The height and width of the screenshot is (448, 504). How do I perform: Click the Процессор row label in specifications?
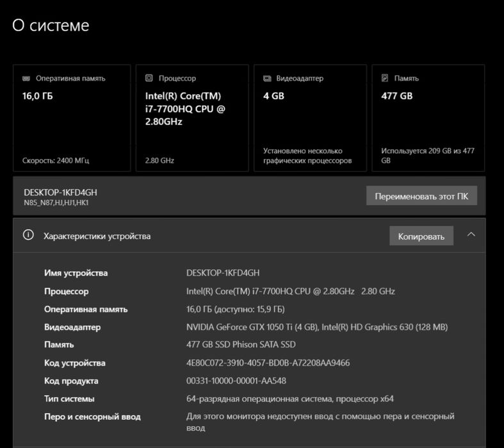click(x=66, y=292)
